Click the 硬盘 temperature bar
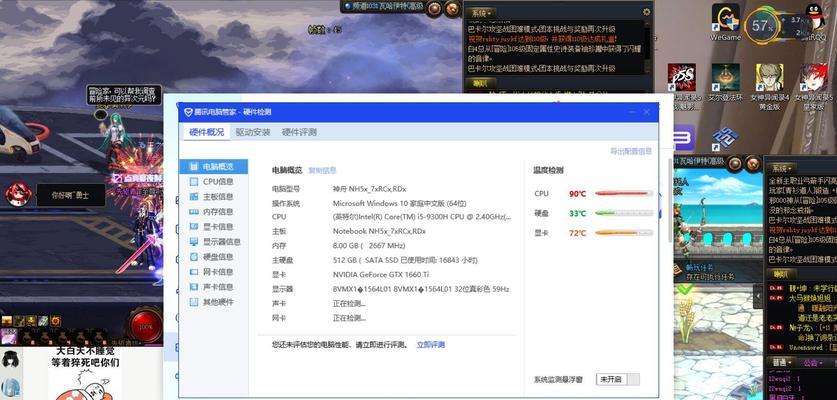Image resolution: width=837 pixels, height=400 pixels. click(x=624, y=213)
